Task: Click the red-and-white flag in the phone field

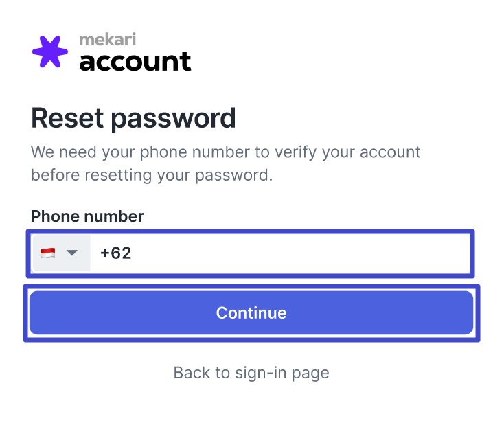Action: (47, 253)
